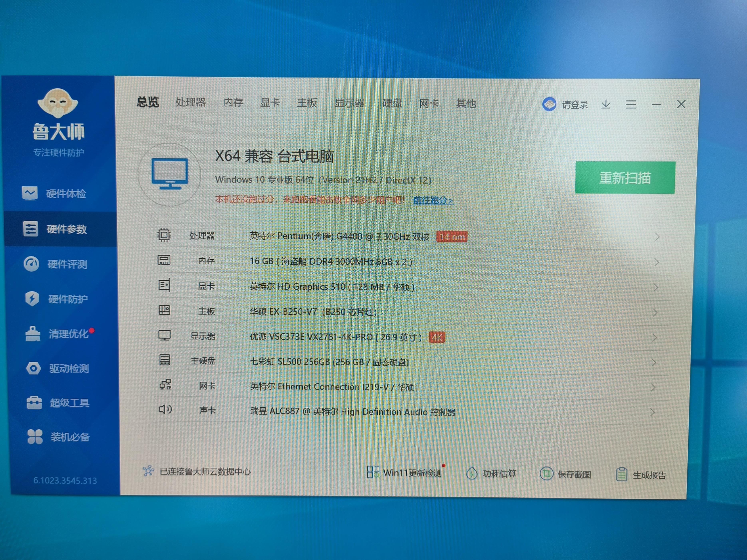Image resolution: width=747 pixels, height=560 pixels.
Task: Click the graphics card row icon
Action: pyautogui.click(x=164, y=285)
